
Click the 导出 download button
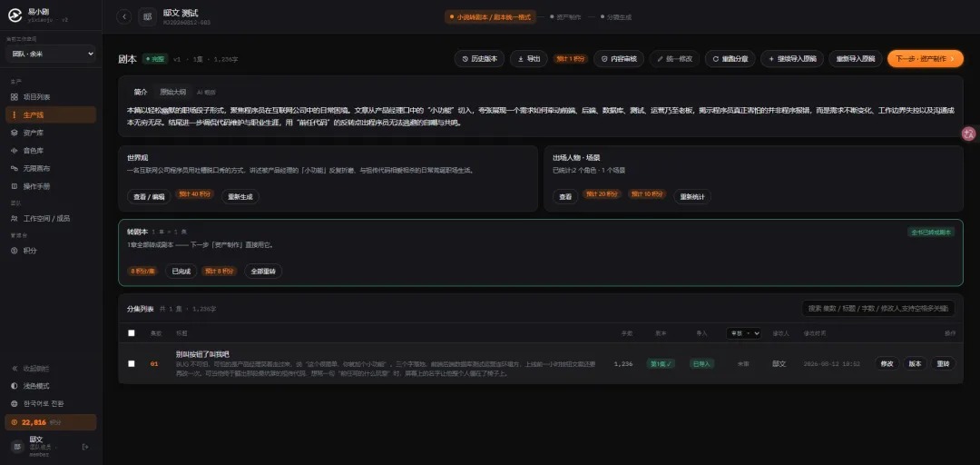tap(529, 59)
